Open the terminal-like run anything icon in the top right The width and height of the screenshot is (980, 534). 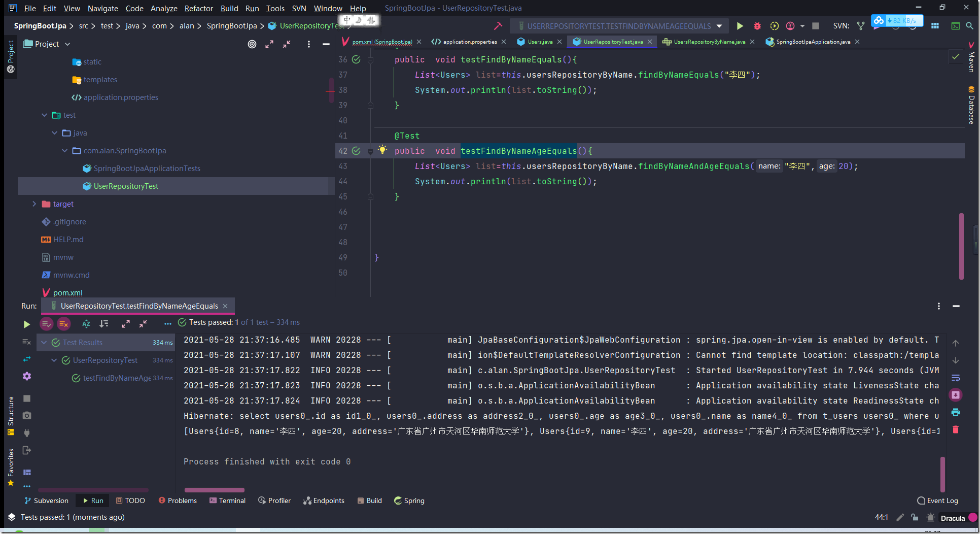(956, 26)
